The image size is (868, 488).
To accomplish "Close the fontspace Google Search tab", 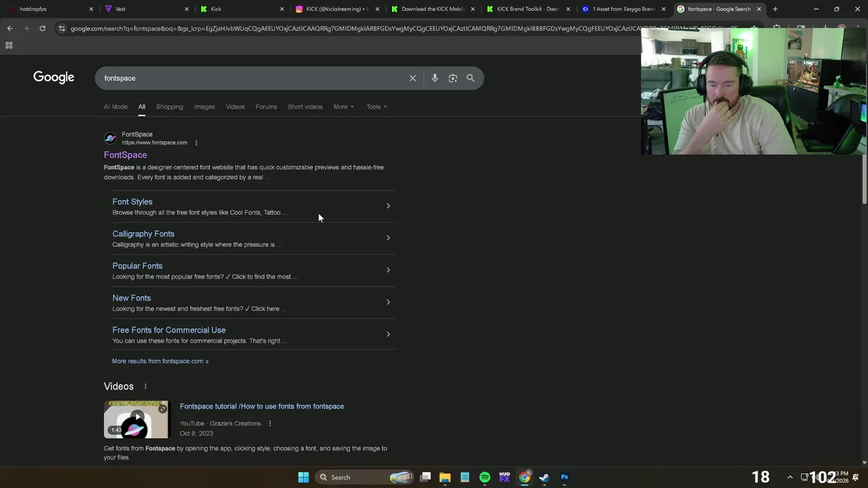I will tap(759, 9).
